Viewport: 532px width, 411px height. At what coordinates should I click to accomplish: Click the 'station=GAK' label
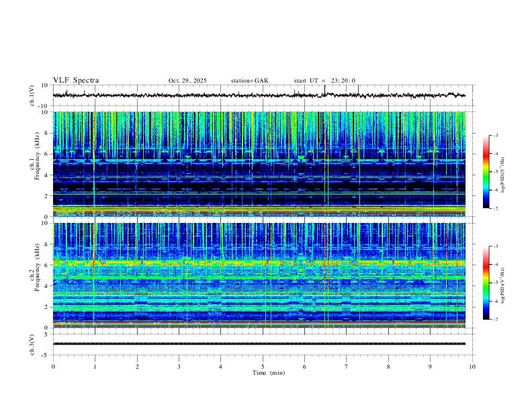249,81
